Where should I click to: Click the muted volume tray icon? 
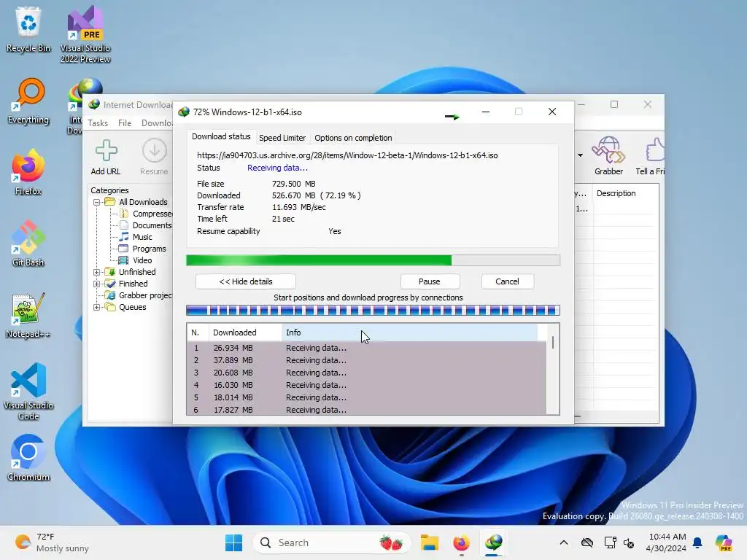(x=629, y=542)
